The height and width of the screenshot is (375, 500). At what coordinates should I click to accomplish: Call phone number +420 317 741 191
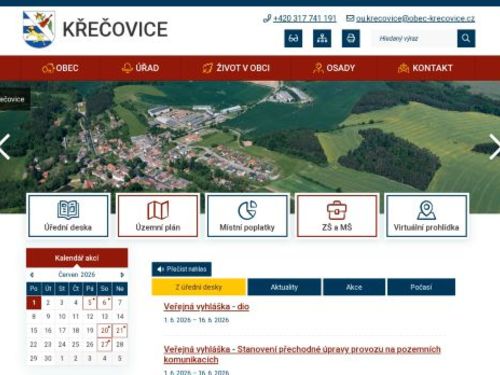tap(305, 18)
